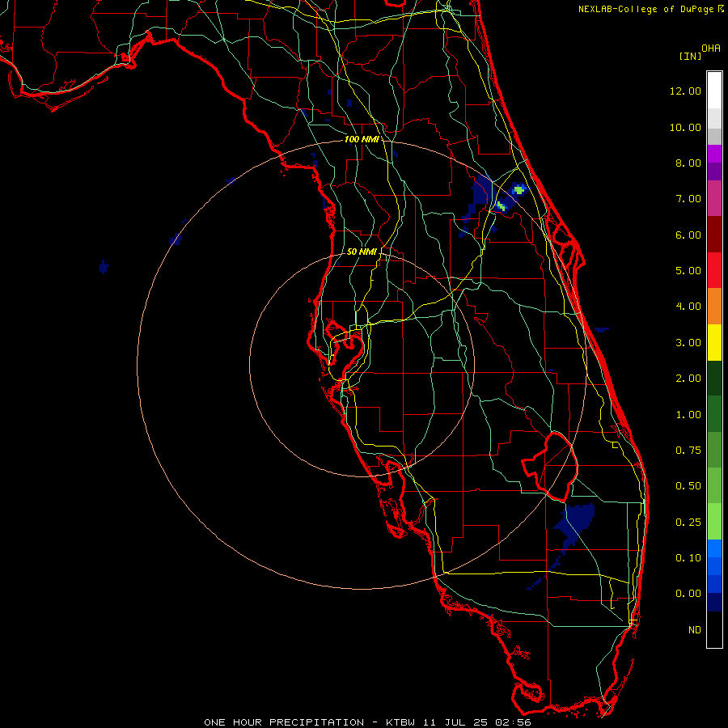Pick the darkest green 2.00 color swatch
The height and width of the screenshot is (728, 728).
point(714,378)
